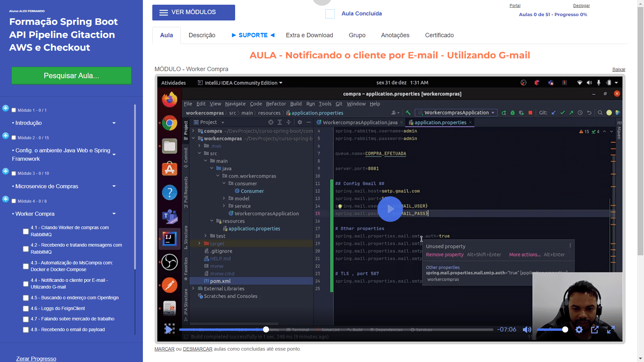Click the video volume slider handle
The width and height of the screenshot is (644, 362).
coord(565,329)
